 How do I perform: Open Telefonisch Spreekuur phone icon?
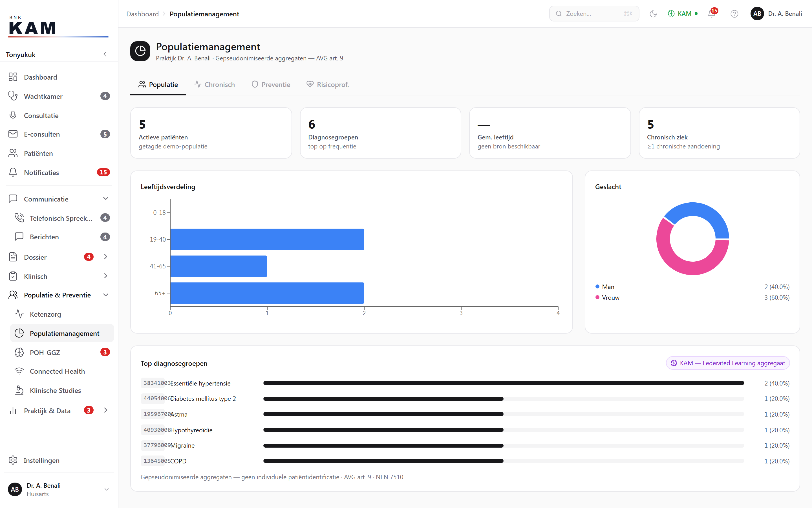click(19, 218)
